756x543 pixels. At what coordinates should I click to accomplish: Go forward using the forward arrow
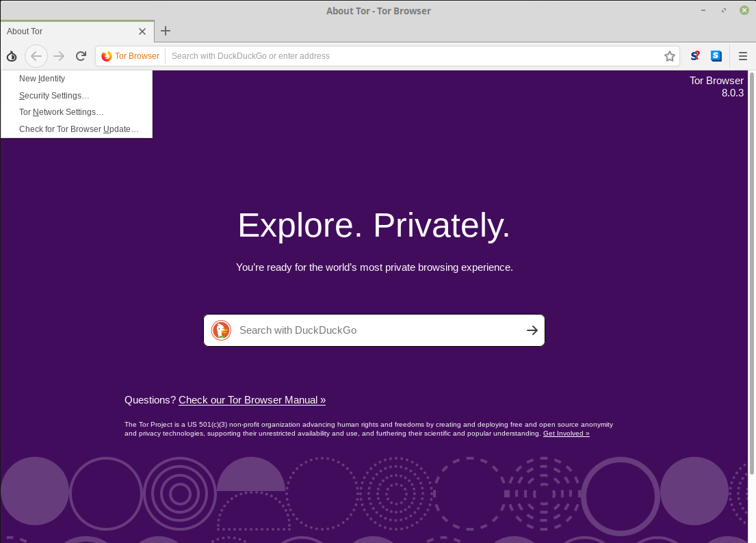pyautogui.click(x=59, y=56)
